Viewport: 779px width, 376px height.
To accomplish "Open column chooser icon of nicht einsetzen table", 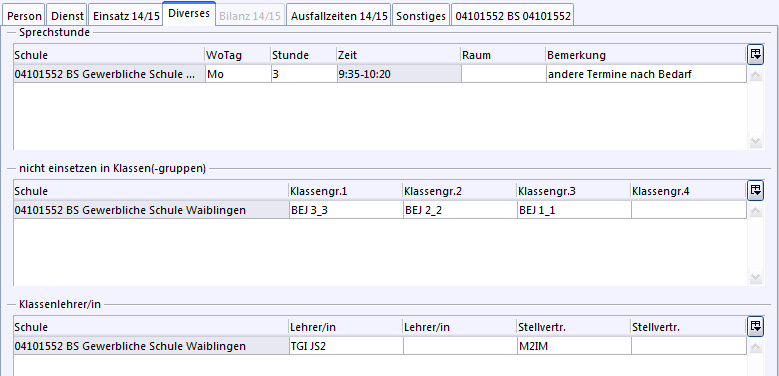I will click(x=755, y=190).
